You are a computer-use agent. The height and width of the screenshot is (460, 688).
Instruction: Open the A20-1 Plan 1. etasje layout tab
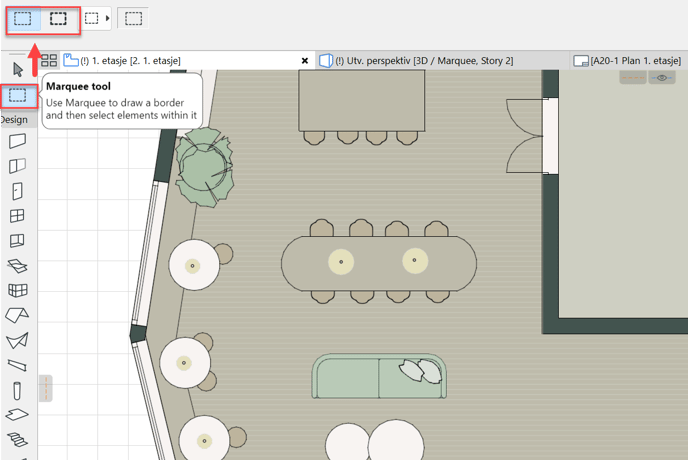click(629, 61)
